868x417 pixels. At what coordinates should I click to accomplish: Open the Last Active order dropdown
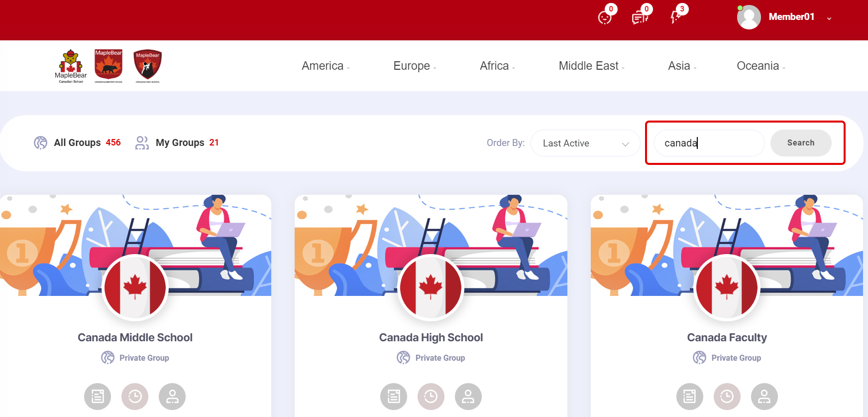(x=585, y=143)
